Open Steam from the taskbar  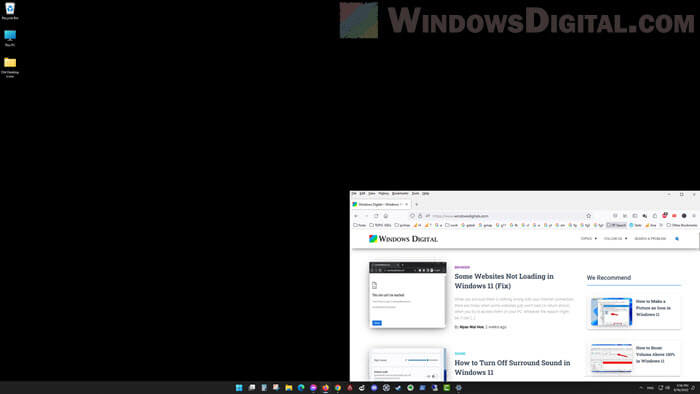coord(398,388)
